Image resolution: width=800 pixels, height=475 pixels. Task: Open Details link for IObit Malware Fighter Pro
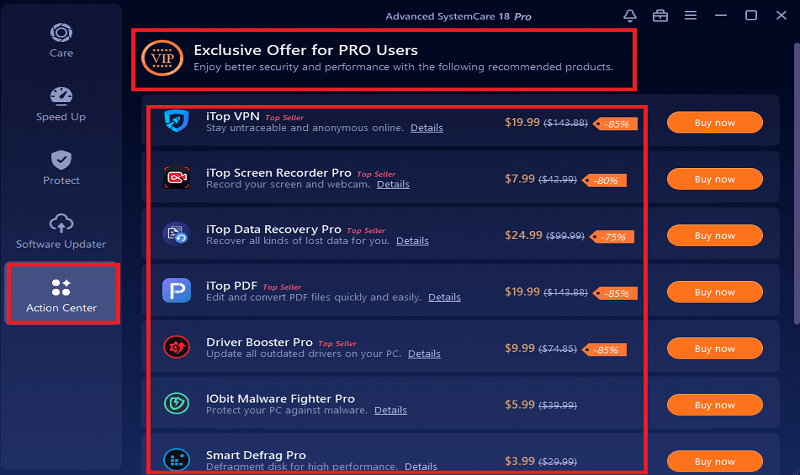(390, 410)
